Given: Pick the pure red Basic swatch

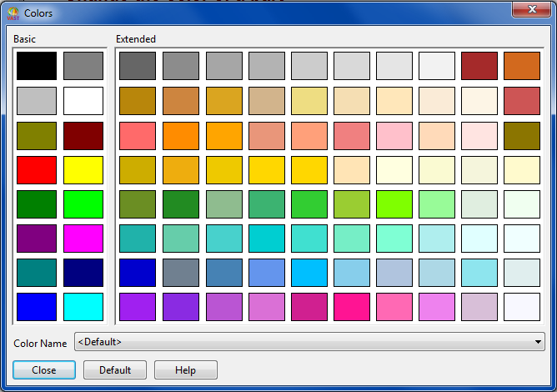Looking at the screenshot, I should tap(37, 169).
